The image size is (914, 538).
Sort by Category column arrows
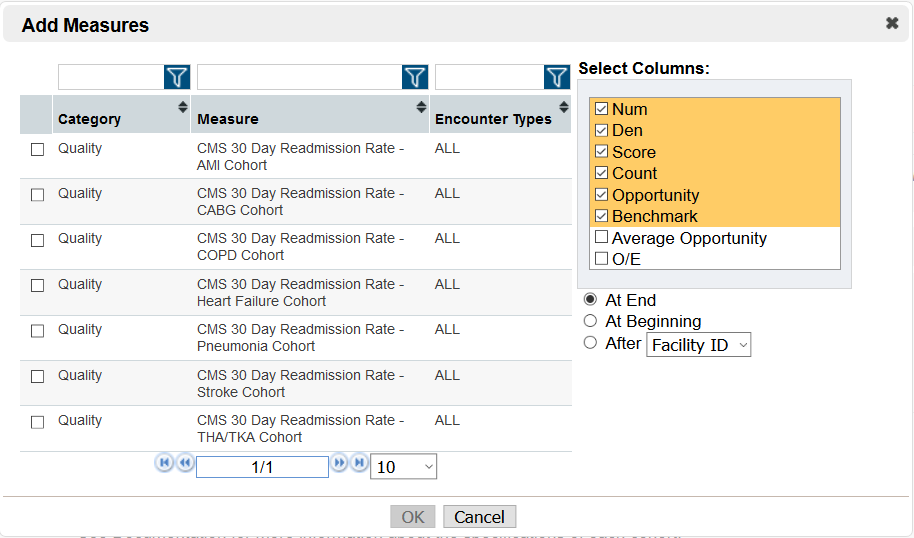[182, 107]
